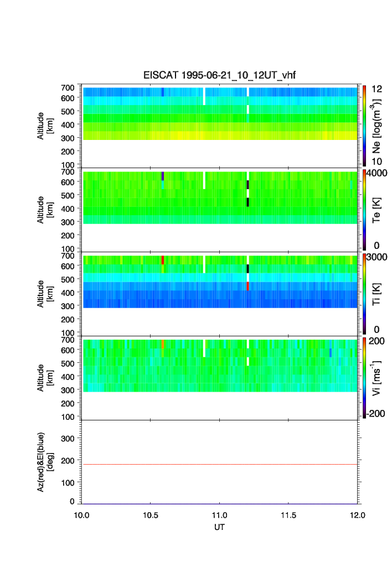Click the Ne electron density colorbar

[364, 126]
